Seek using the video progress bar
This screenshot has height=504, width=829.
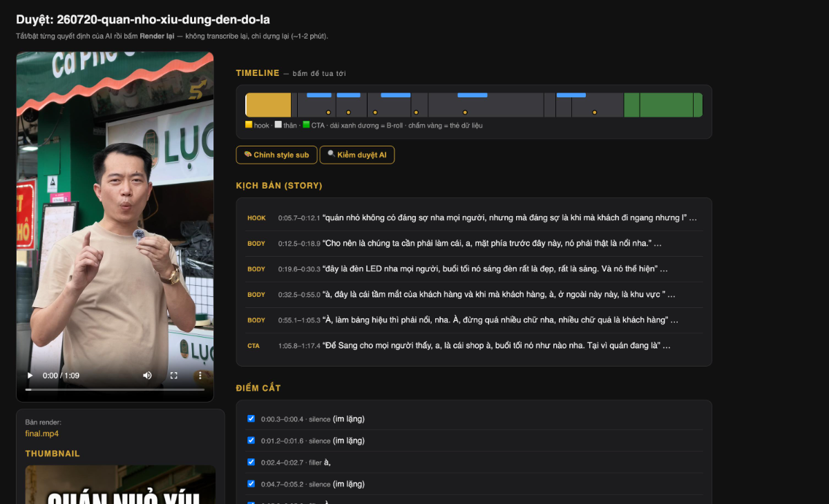tap(115, 389)
